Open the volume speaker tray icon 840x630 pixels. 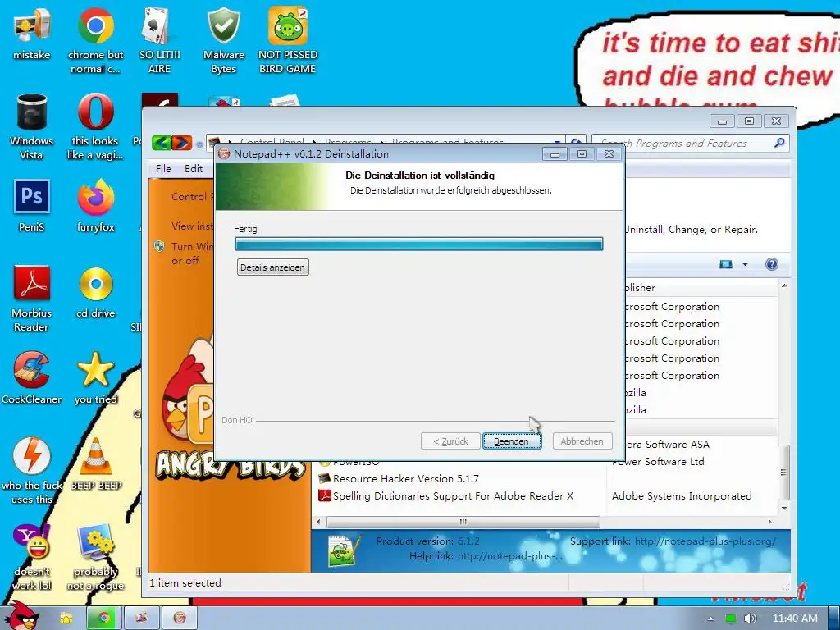click(x=750, y=619)
